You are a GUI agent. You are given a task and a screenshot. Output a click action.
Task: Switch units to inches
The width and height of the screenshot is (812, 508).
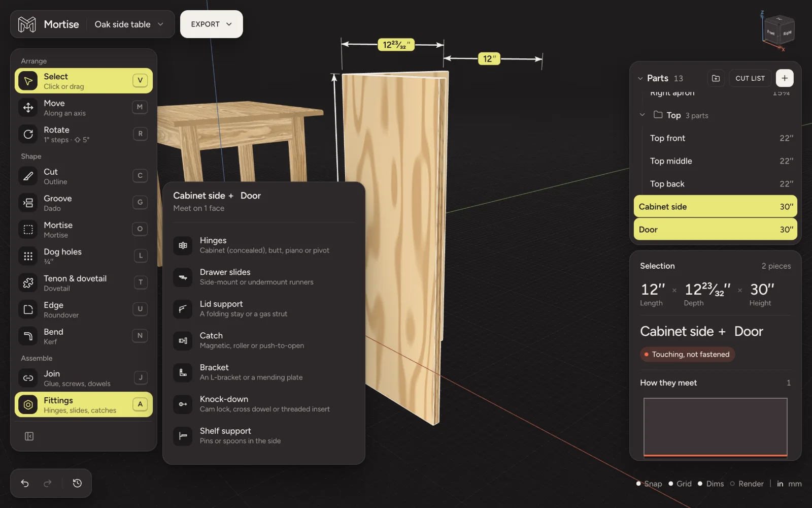point(780,484)
